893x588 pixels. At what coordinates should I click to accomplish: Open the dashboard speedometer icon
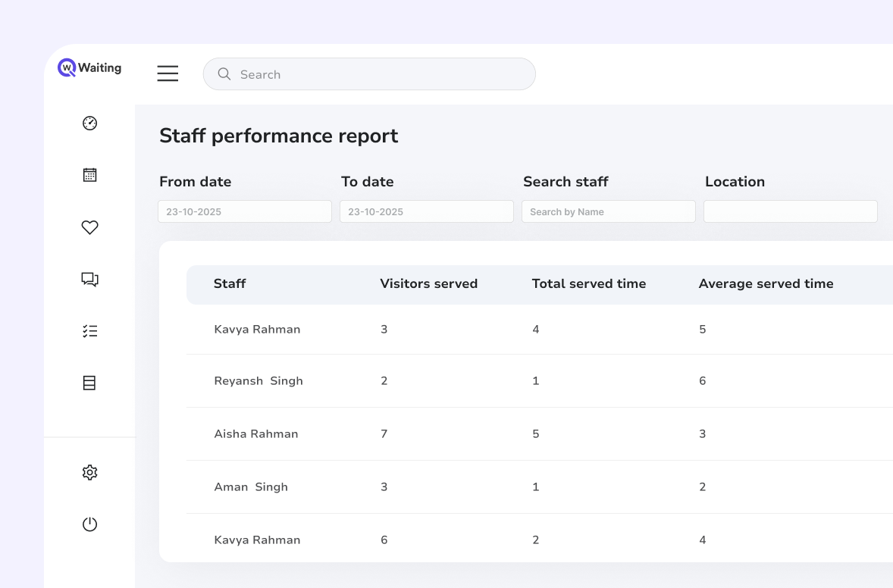point(89,123)
